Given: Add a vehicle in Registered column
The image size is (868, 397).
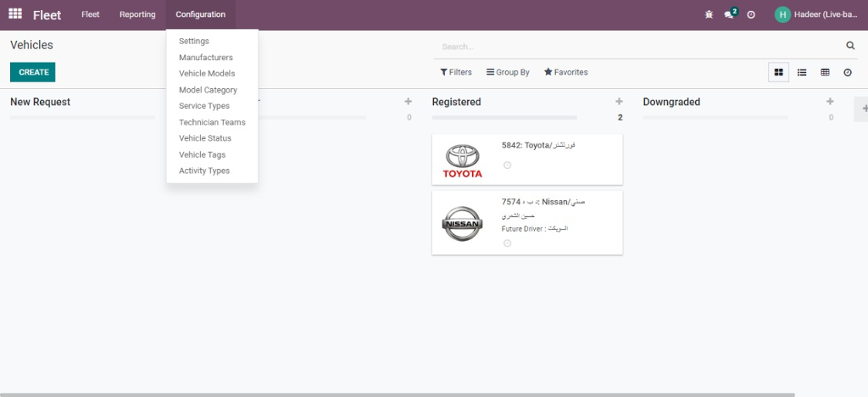Looking at the screenshot, I should 619,102.
